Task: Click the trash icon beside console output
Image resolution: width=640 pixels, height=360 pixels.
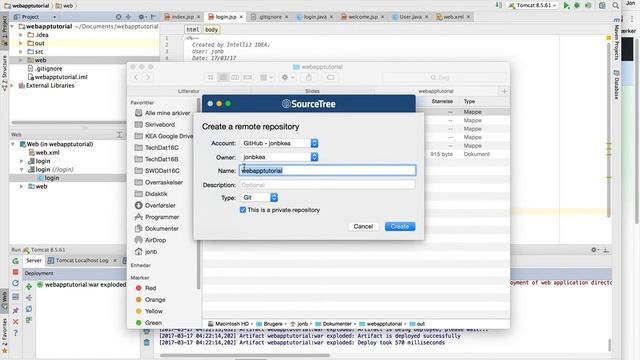Action: click(147, 342)
